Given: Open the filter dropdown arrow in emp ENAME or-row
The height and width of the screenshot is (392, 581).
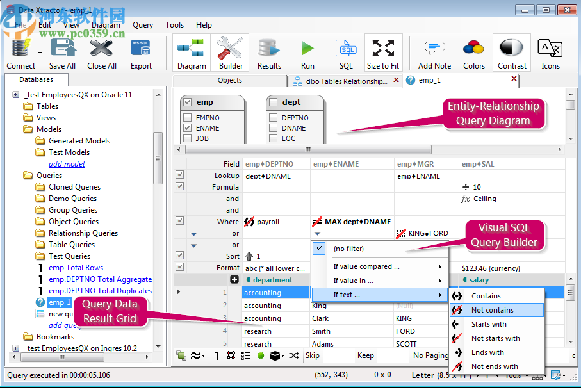Looking at the screenshot, I should (x=317, y=233).
